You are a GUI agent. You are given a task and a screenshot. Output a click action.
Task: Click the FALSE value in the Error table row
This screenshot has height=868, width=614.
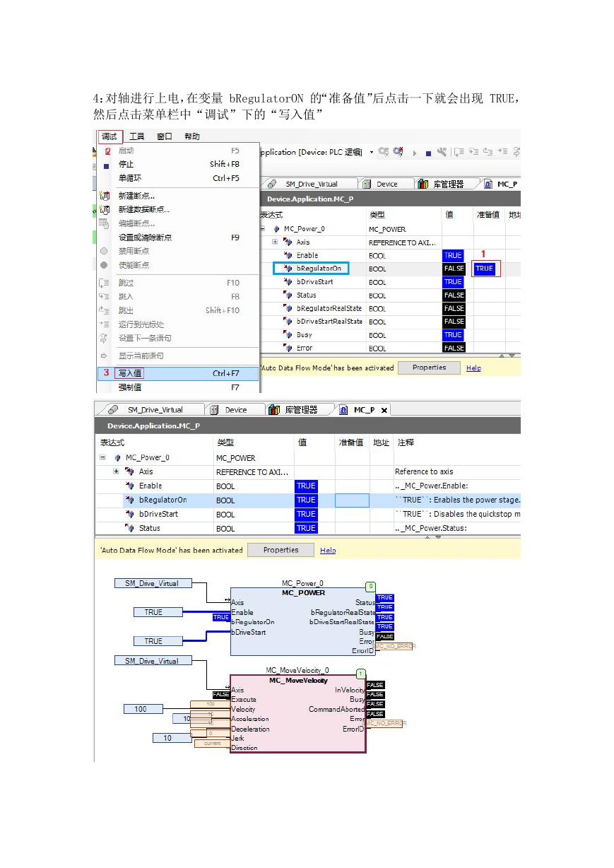click(x=454, y=348)
